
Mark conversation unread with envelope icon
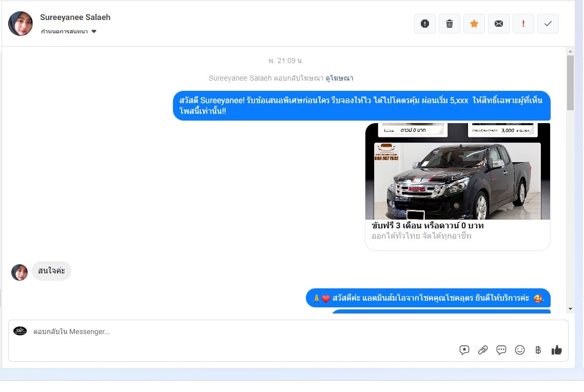(498, 24)
